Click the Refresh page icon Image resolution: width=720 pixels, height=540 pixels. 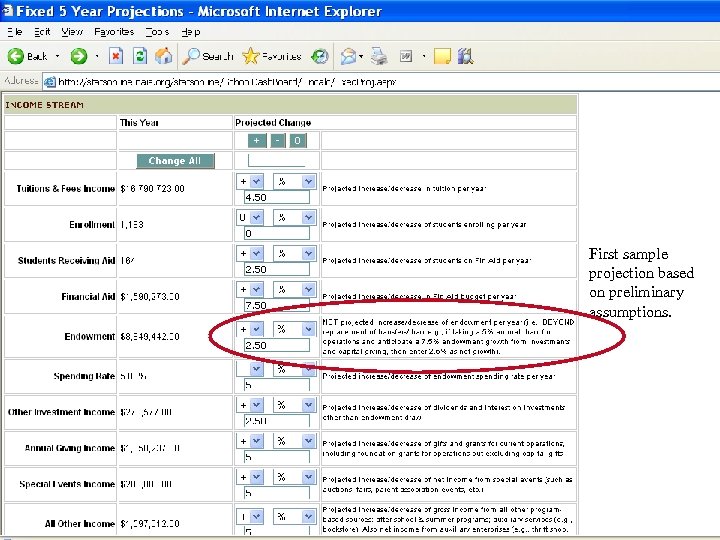click(140, 56)
